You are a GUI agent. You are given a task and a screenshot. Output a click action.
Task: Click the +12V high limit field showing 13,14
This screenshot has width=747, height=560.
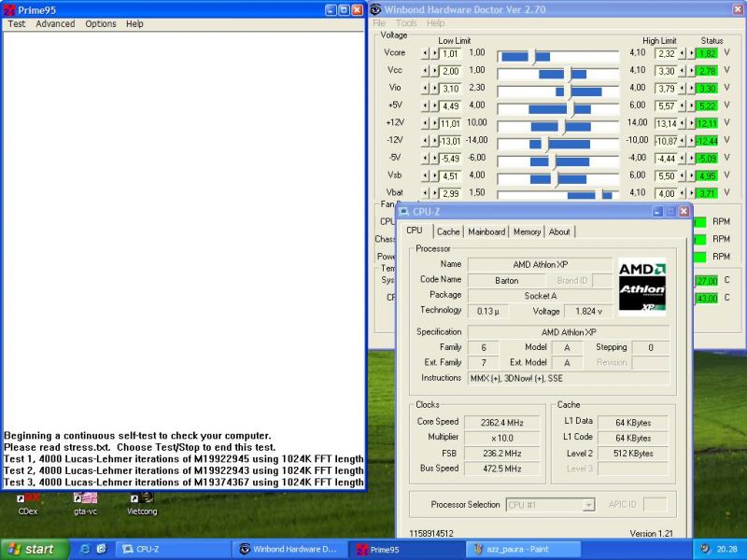pyautogui.click(x=667, y=124)
